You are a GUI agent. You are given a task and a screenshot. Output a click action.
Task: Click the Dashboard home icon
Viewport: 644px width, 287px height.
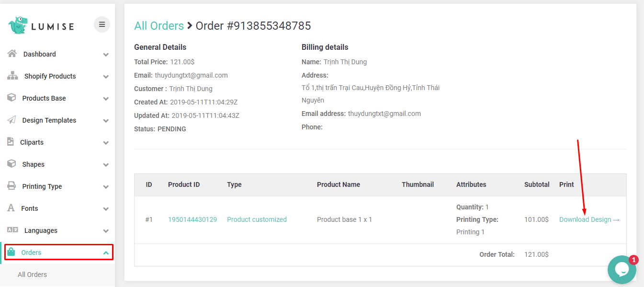12,54
